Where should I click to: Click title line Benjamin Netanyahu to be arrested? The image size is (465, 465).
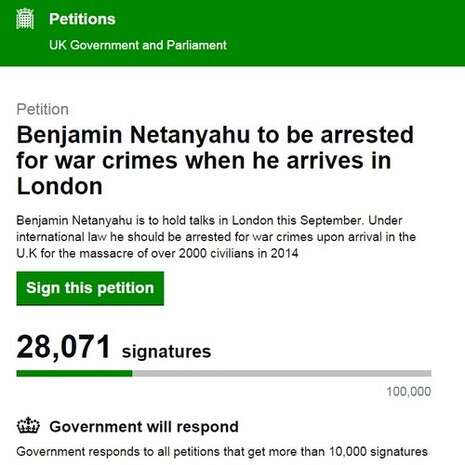coord(215,135)
